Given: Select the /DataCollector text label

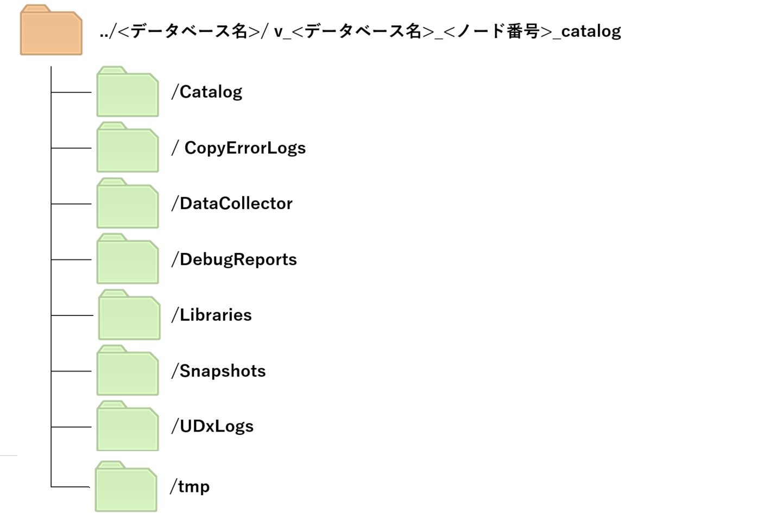Looking at the screenshot, I should click(232, 204).
